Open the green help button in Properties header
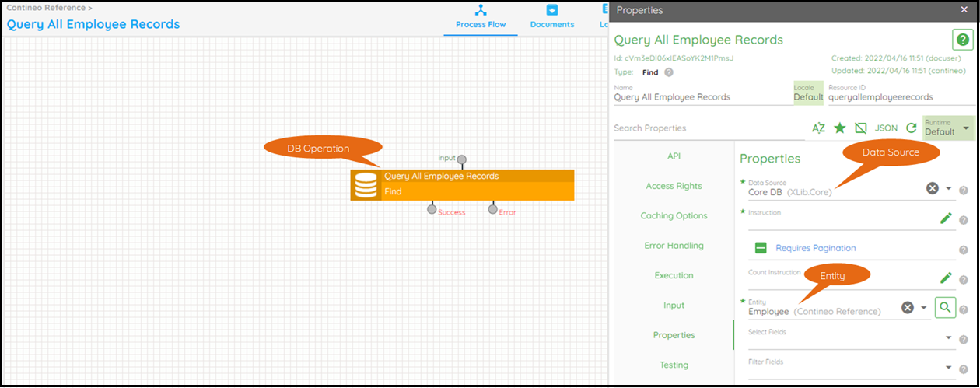 click(964, 40)
